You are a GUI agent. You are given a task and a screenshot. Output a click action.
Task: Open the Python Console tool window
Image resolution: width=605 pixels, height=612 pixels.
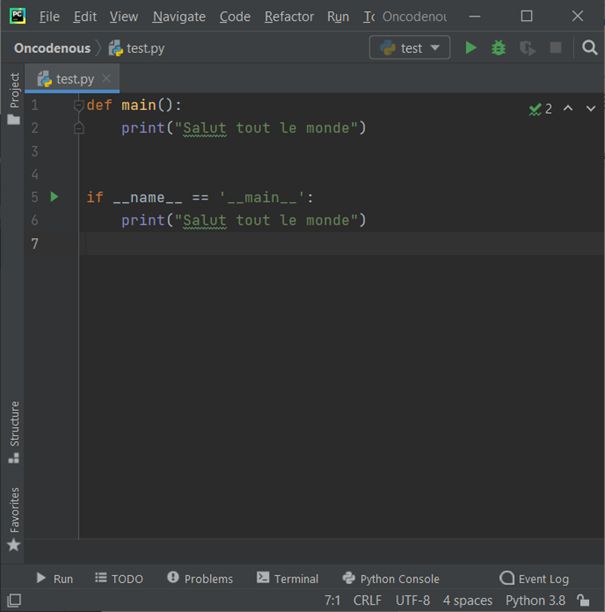click(391, 578)
